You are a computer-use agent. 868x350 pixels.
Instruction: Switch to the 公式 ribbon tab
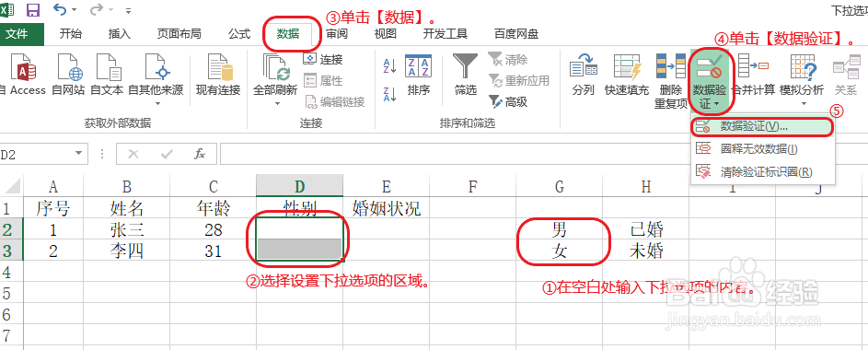tap(239, 34)
